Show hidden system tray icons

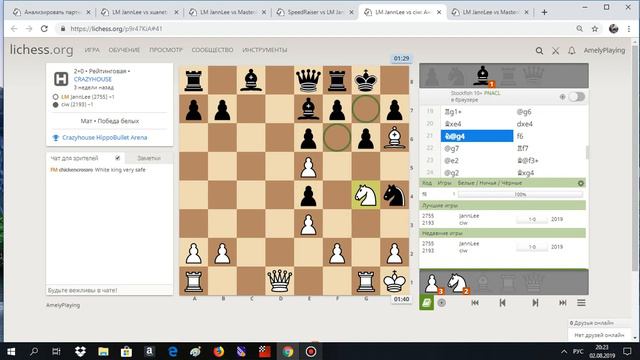[x=564, y=351]
